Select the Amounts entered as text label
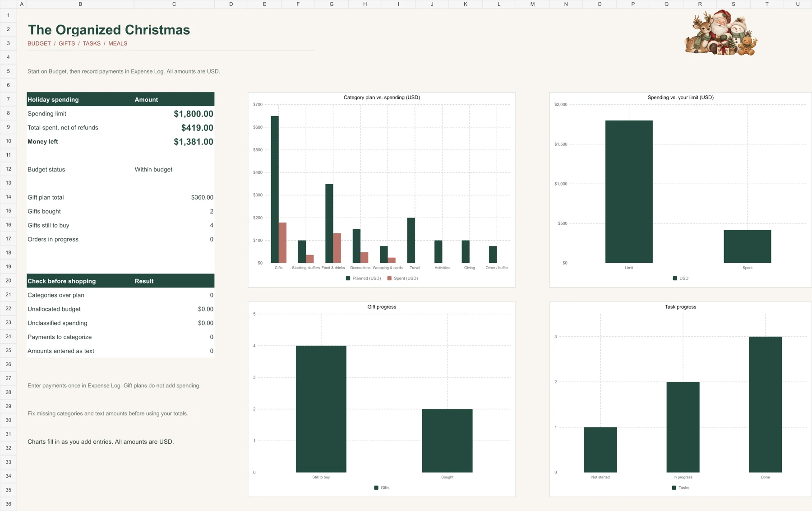 [61, 351]
